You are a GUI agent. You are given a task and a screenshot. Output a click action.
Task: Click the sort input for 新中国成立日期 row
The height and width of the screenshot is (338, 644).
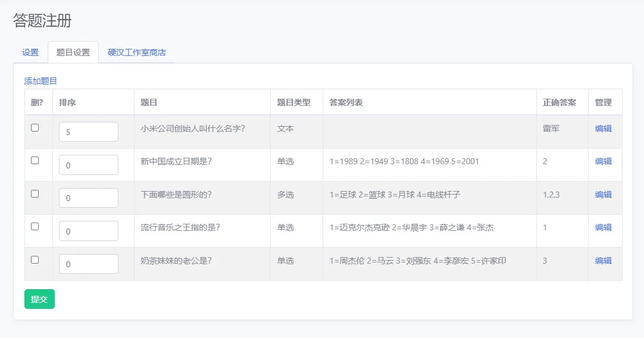click(89, 165)
